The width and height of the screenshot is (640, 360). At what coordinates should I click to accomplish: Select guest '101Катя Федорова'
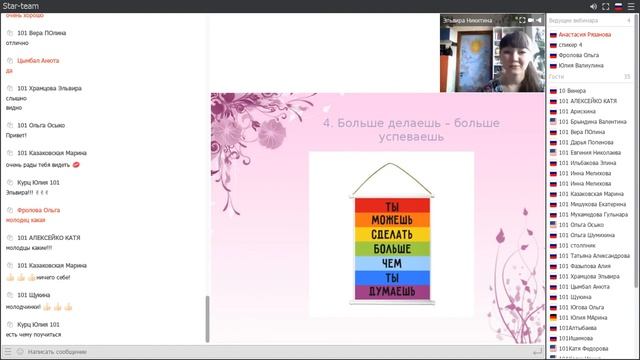point(583,349)
